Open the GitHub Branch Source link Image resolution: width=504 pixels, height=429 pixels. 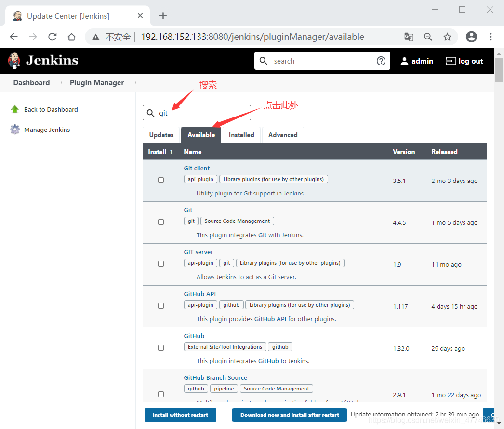click(215, 377)
